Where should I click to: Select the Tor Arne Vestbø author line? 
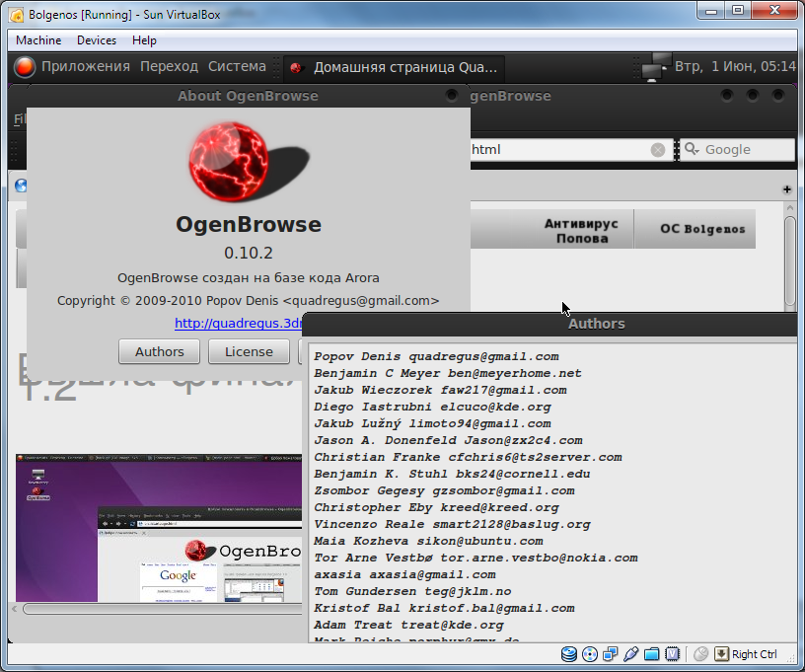point(476,558)
